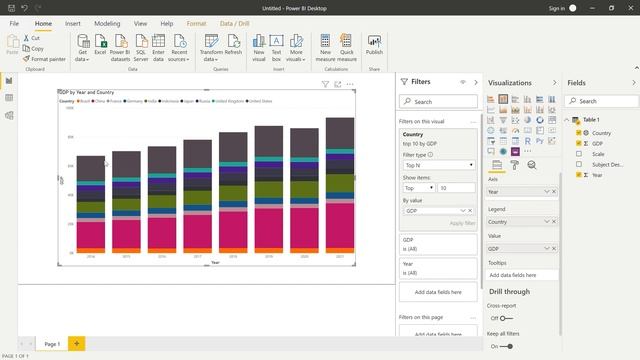Viewport: 640px width, 360px height.
Task: Toggle Cross-report drill through switch
Action: pyautogui.click(x=506, y=318)
